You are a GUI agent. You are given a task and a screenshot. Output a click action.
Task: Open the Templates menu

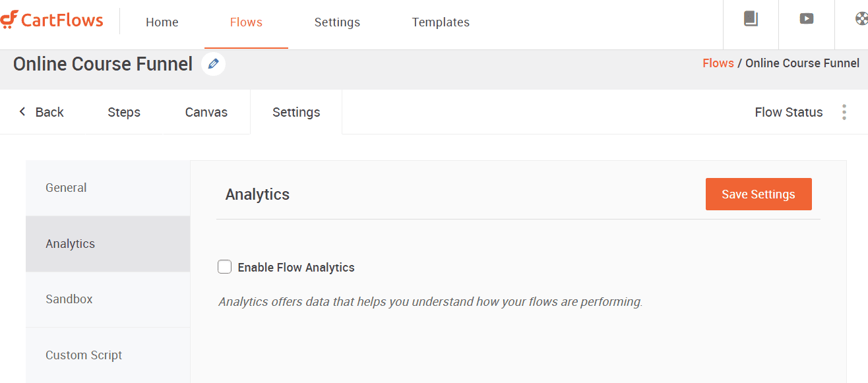coord(441,22)
